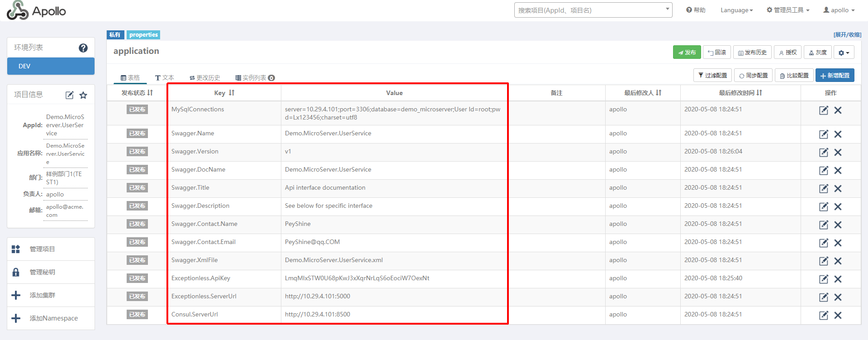Edit the Swagger.DocName row
The width and height of the screenshot is (868, 340).
824,170
